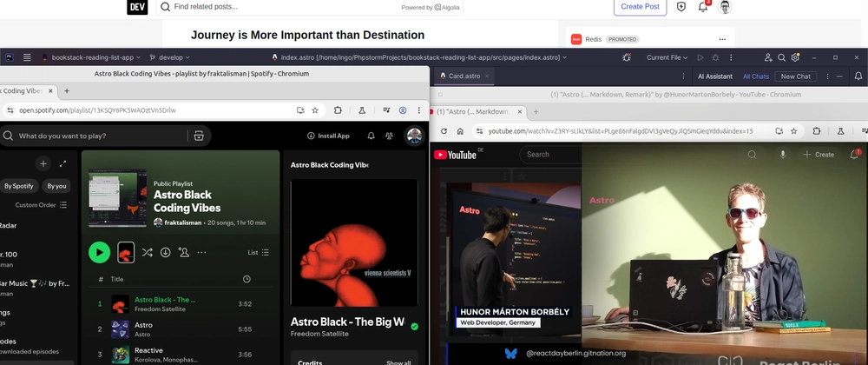Open Spotify's Browse icon beside search
This screenshot has height=365, width=868.
pos(200,136)
